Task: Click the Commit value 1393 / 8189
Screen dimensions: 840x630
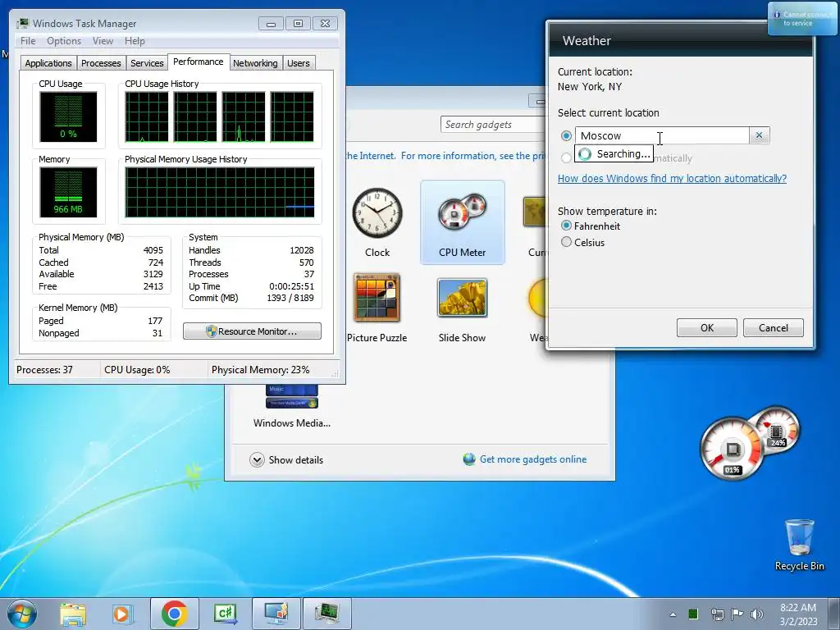Action: (x=290, y=298)
